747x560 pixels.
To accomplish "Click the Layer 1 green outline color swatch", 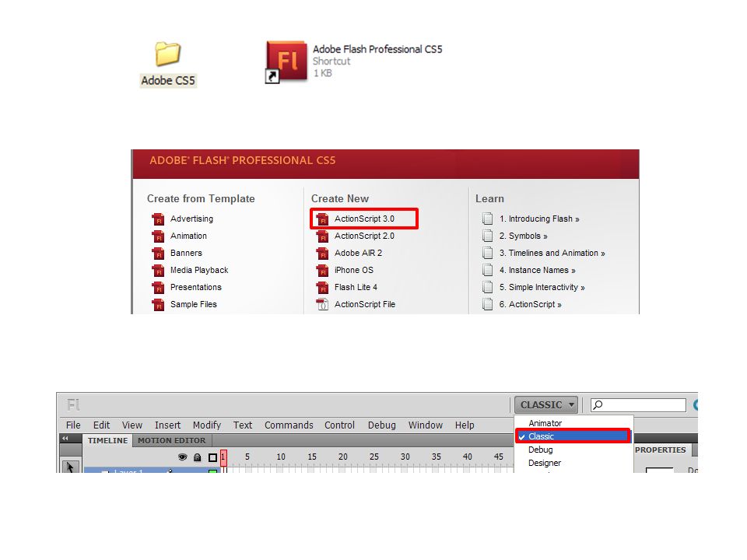I will coord(213,471).
